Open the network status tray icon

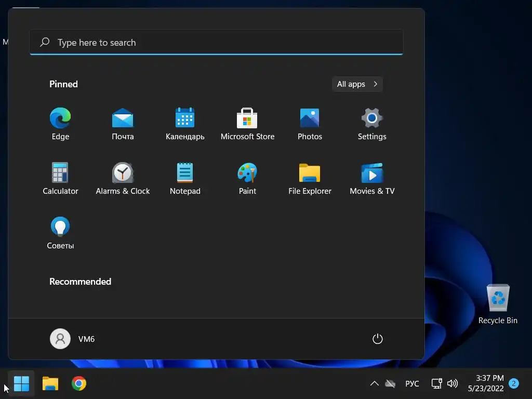(x=436, y=383)
